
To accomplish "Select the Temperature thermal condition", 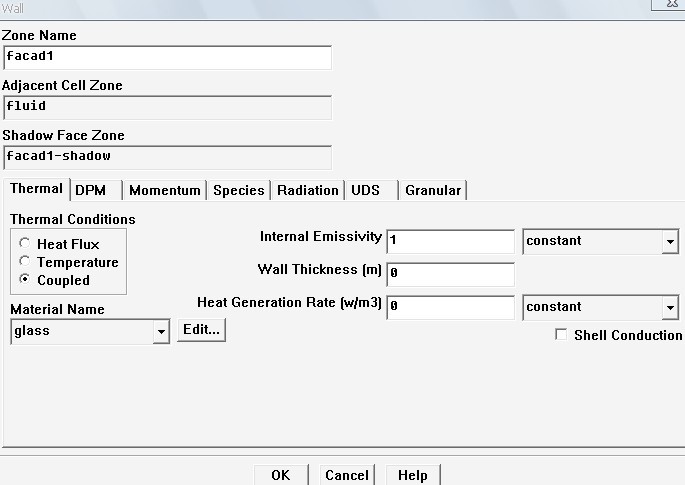I will pos(24,262).
